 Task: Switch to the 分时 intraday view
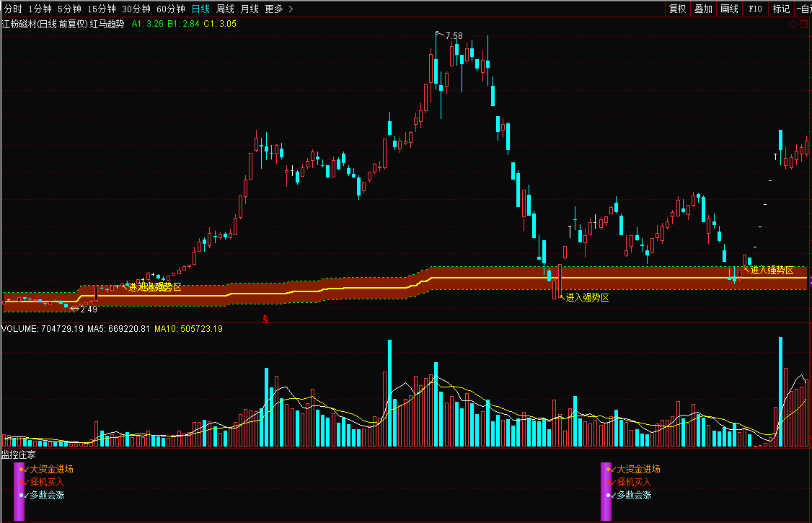(13, 9)
